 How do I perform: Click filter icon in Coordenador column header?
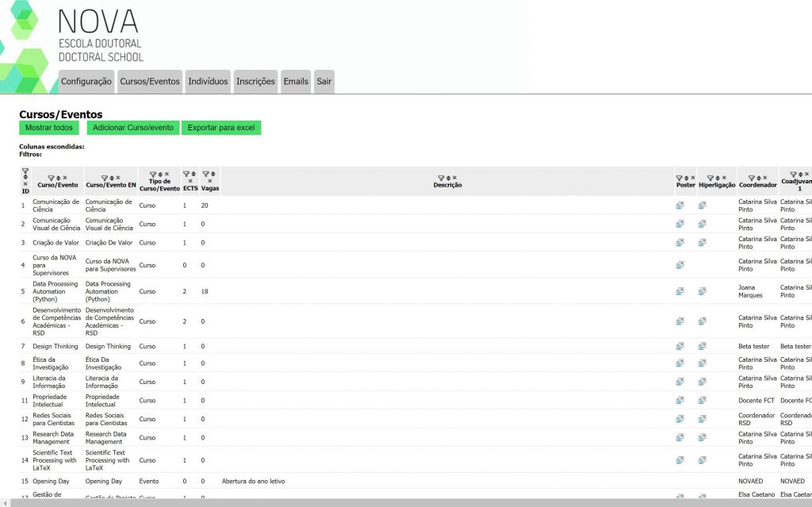pos(750,178)
